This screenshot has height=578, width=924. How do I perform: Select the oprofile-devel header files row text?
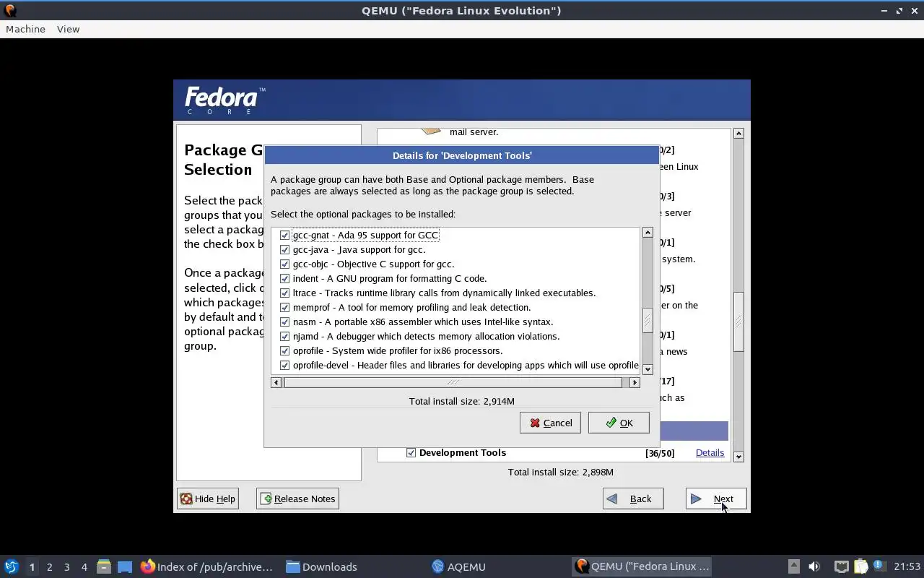pos(466,365)
